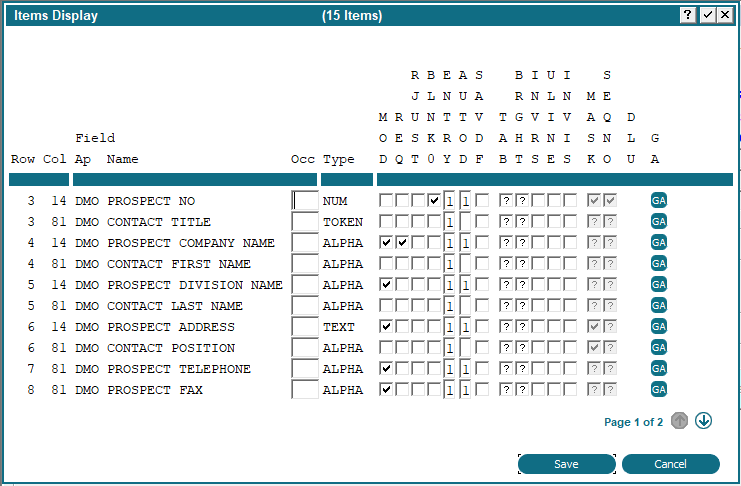Viewport: 741px width, 486px height.
Task: Uncheck MOD checkbox for PROSPECT DIVISION NAME
Action: click(386, 284)
